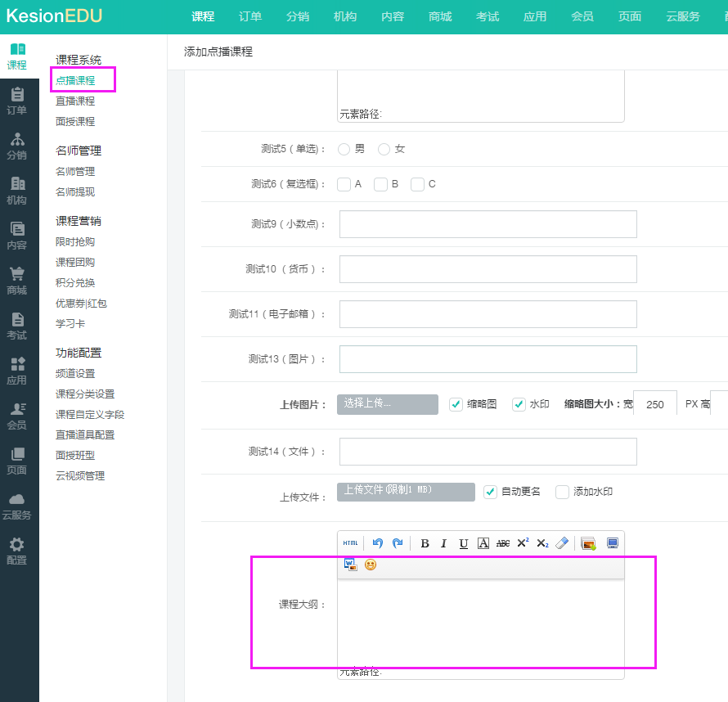Enable the 添加水印 checkbox
Viewport: 728px width, 702px height.
tap(562, 492)
